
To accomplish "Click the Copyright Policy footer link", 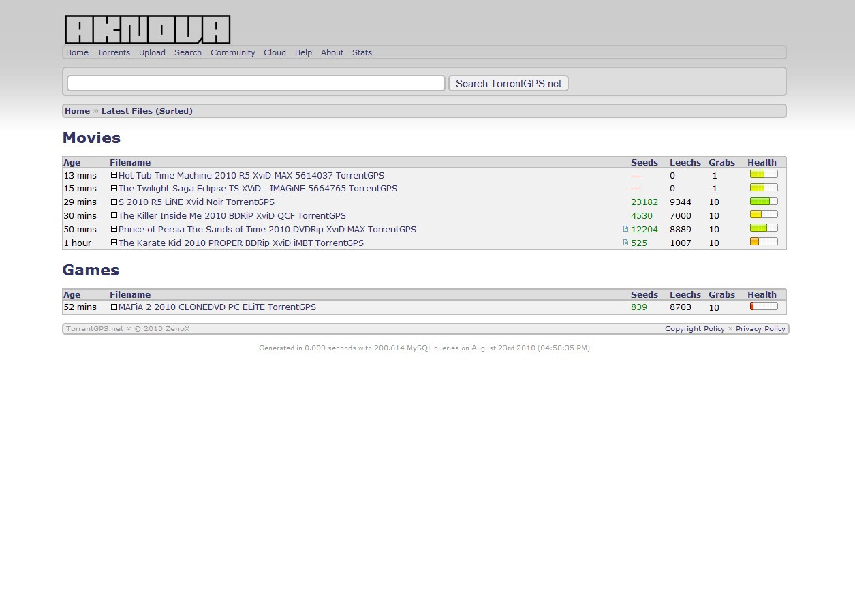I will tap(695, 328).
